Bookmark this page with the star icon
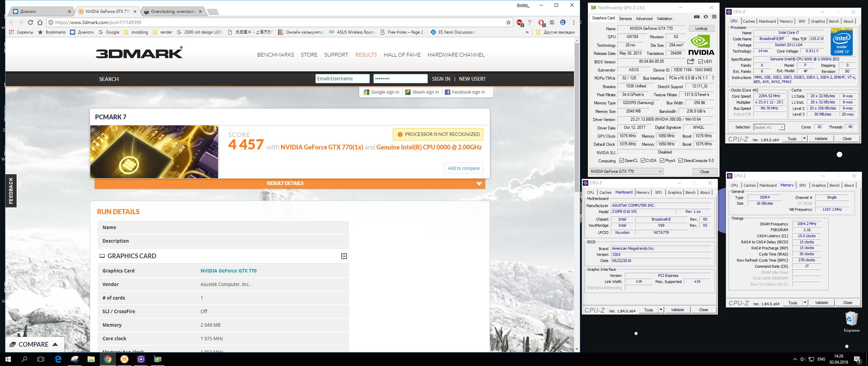Image resolution: width=868 pixels, height=366 pixels. 509,22
